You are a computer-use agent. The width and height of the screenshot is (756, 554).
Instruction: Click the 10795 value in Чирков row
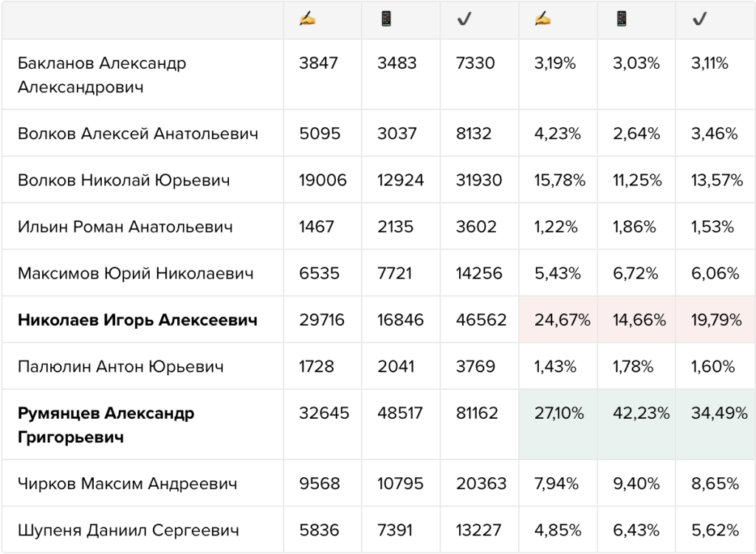[400, 484]
